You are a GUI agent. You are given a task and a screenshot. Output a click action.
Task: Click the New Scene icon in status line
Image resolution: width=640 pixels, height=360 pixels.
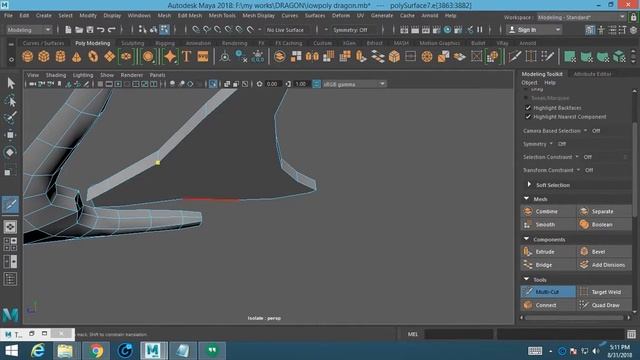[68, 30]
